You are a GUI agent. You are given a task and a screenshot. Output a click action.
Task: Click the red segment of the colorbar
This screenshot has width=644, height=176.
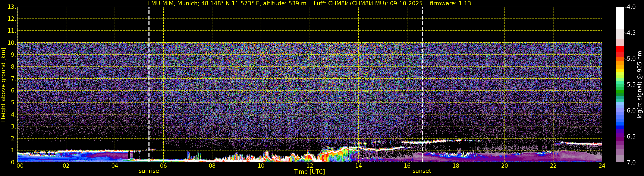pos(620,49)
